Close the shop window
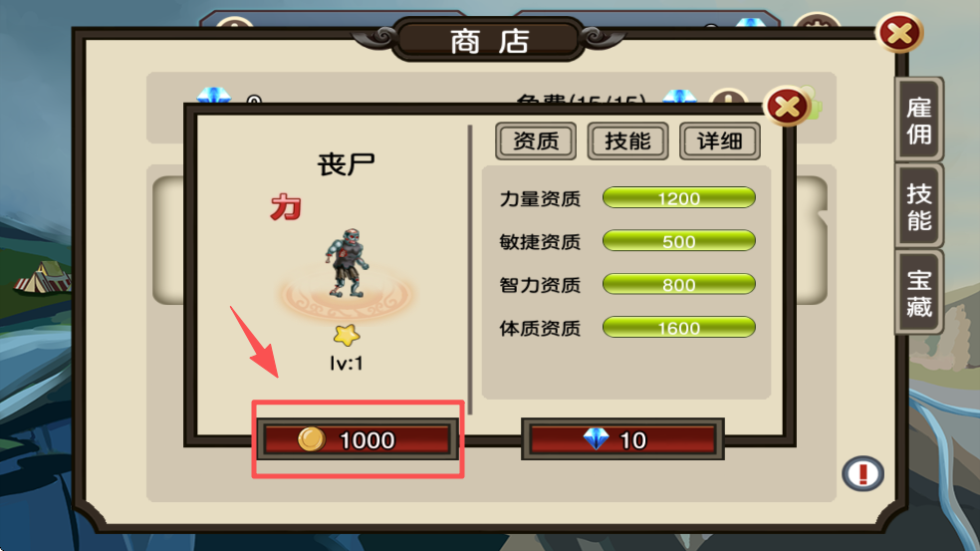 [x=899, y=33]
